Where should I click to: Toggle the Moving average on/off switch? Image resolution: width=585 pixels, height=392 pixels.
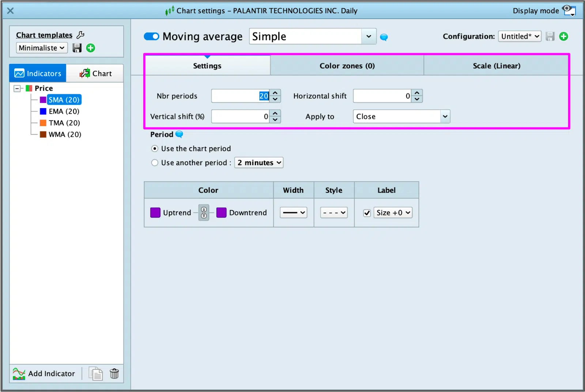(x=151, y=36)
